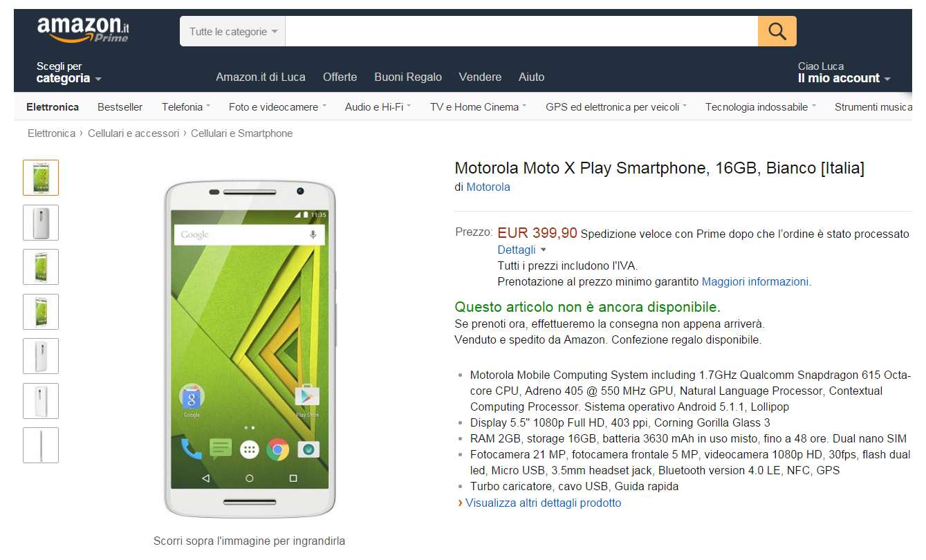Click in the search text field
The image size is (926, 560).
[x=521, y=31]
